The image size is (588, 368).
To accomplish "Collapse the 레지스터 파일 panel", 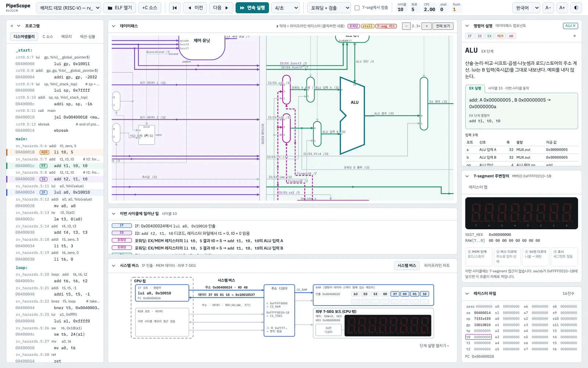I will pos(467,294).
